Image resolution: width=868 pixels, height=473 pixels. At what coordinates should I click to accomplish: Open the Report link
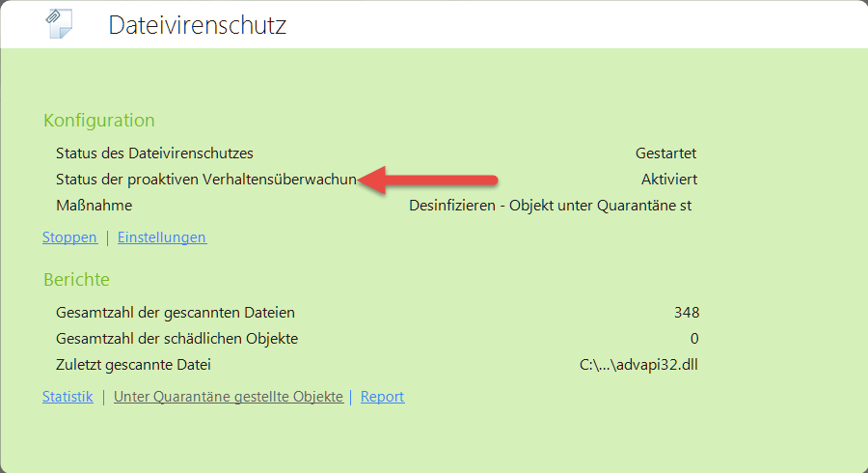pyautogui.click(x=382, y=397)
